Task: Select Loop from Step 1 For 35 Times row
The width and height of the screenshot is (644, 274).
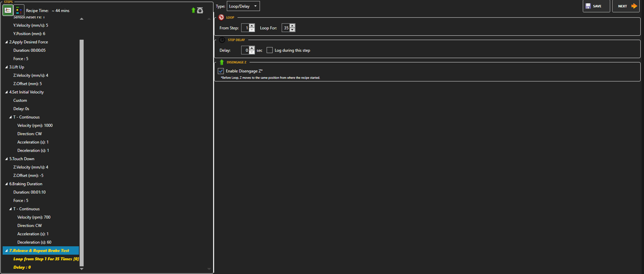Action: pos(46,259)
